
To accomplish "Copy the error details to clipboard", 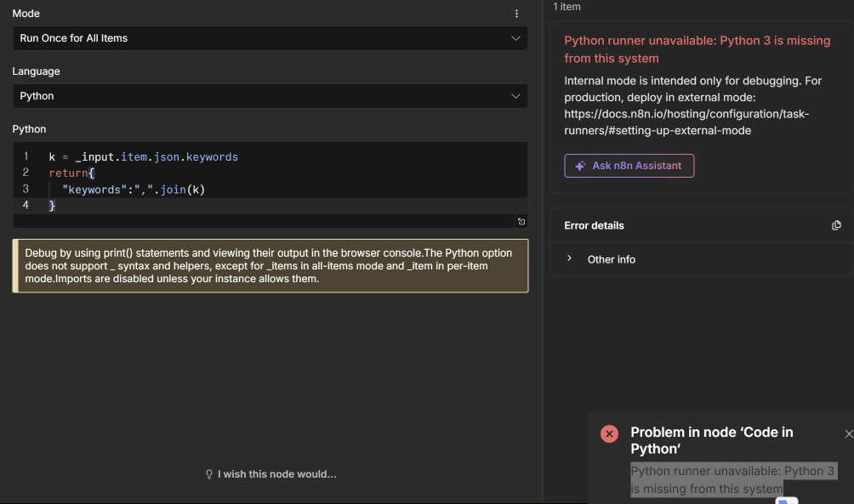I will tap(836, 225).
